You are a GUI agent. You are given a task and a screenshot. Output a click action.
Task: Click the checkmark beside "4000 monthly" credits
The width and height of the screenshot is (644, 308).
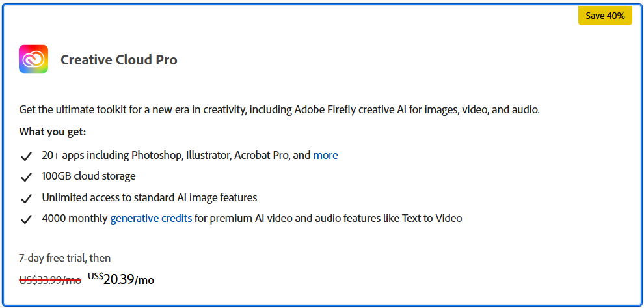(x=26, y=219)
